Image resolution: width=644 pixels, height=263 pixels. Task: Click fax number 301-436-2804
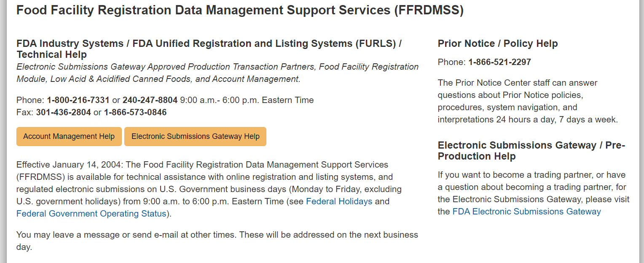pos(63,112)
